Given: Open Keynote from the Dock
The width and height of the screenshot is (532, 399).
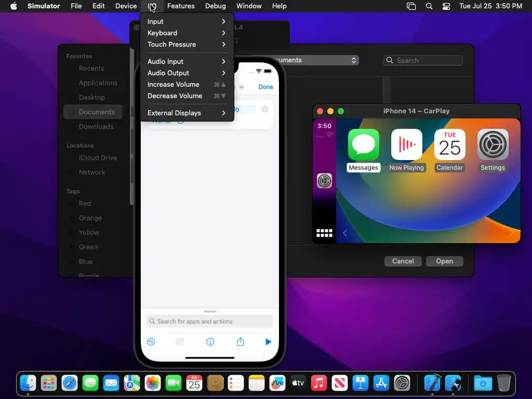Looking at the screenshot, I should pyautogui.click(x=361, y=383).
